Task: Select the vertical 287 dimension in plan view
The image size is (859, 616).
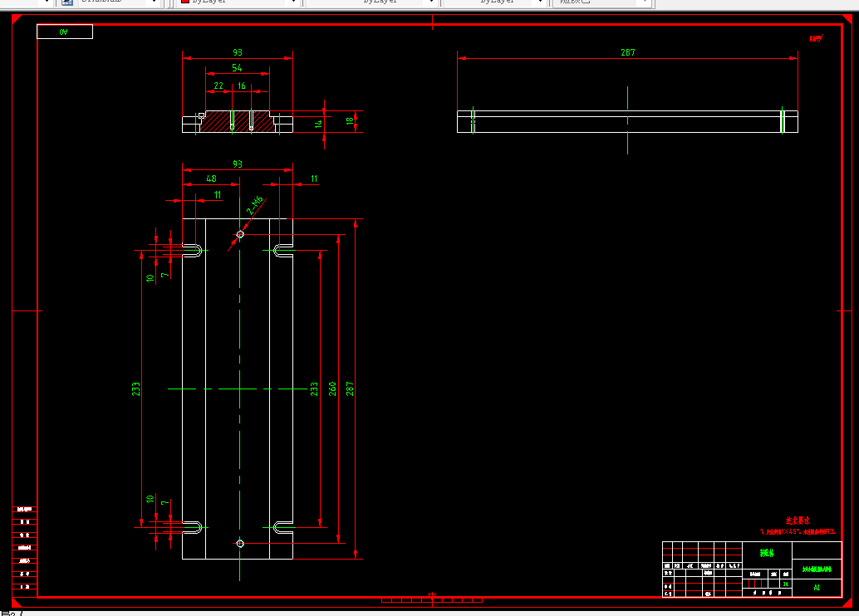Action: (x=350, y=389)
